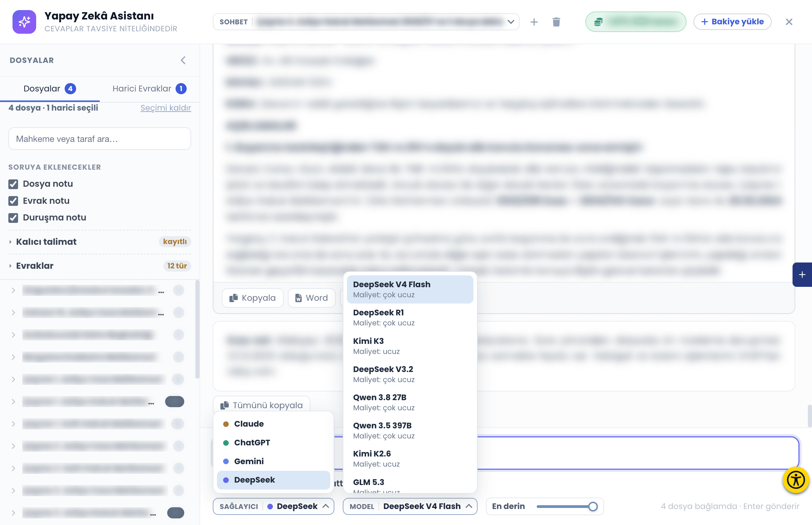The image size is (812, 525).
Task: Switch to the Harici Evraklar tab
Action: click(x=149, y=89)
